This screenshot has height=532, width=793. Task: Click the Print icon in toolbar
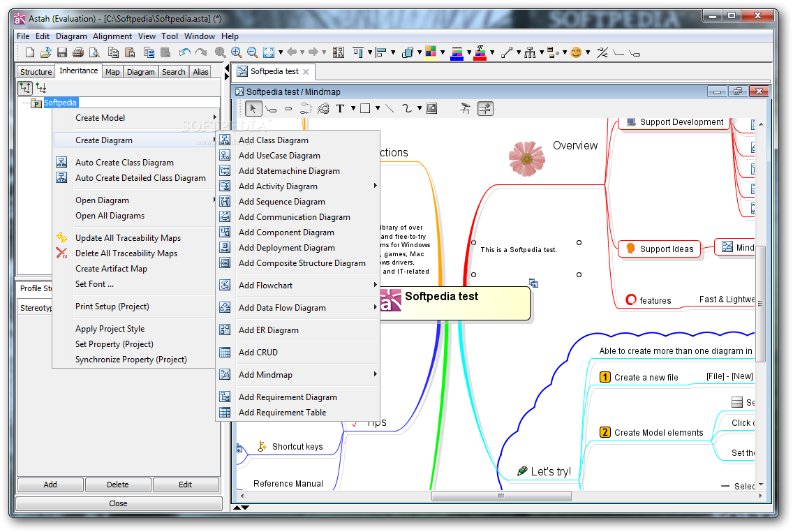pyautogui.click(x=78, y=52)
